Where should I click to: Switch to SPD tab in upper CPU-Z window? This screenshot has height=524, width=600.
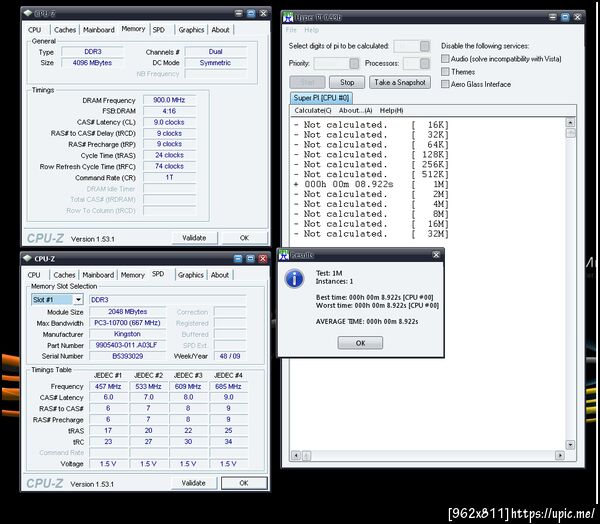coord(158,30)
